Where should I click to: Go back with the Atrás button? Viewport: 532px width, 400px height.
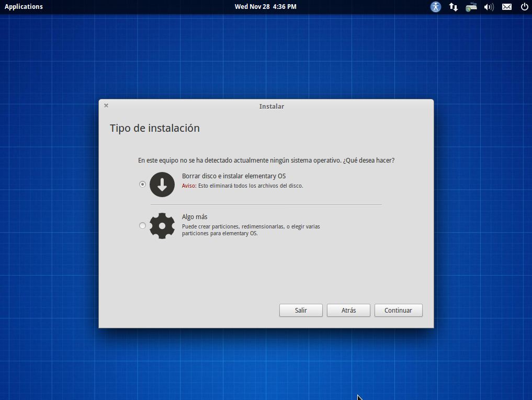(348, 311)
